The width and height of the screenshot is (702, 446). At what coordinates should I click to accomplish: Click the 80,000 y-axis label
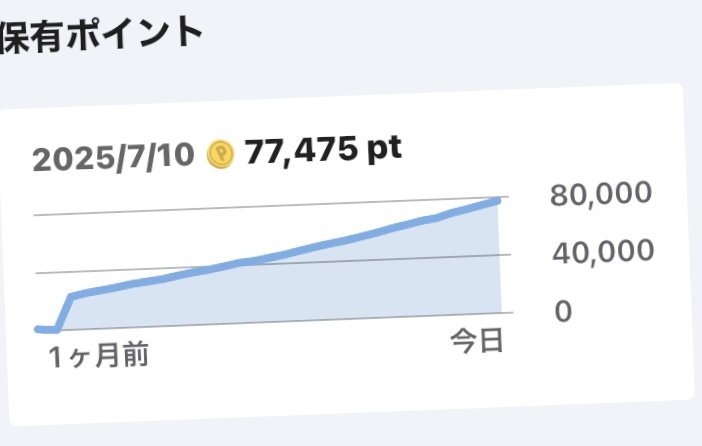[x=601, y=194]
